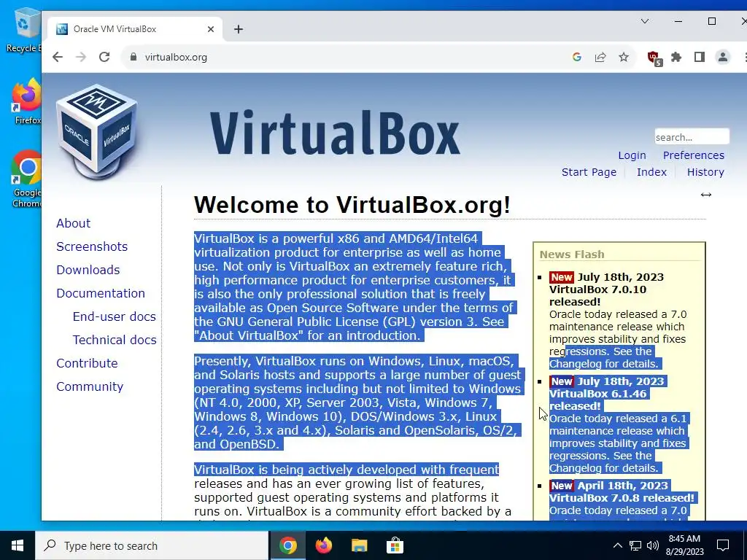This screenshot has height=560, width=747.
Task: Open the Chrome profile avatar
Action: click(723, 57)
